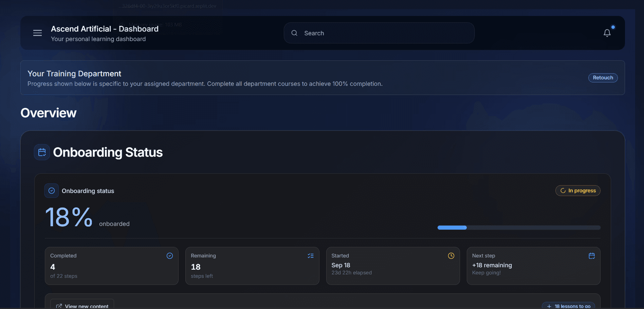The height and width of the screenshot is (309, 644).
Task: Focus the Search input field
Action: [x=379, y=33]
